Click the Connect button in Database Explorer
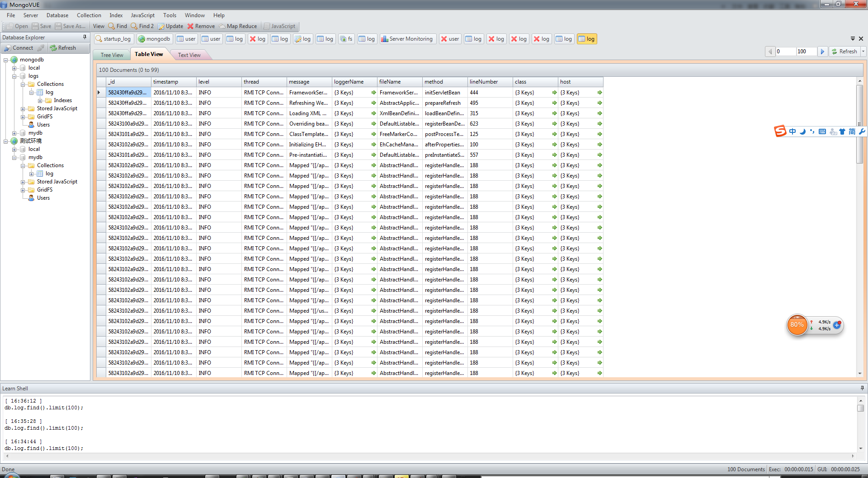 (19, 48)
